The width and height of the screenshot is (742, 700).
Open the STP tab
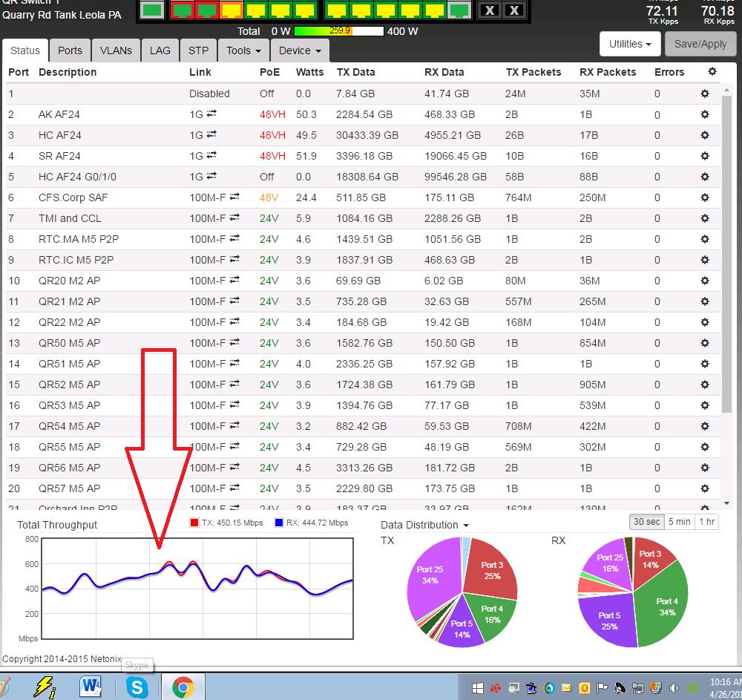point(198,50)
